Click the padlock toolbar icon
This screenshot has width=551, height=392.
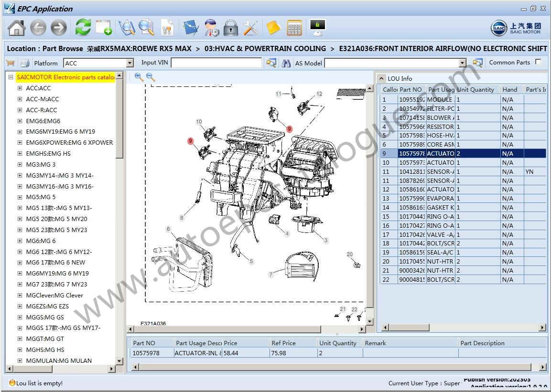(230, 28)
